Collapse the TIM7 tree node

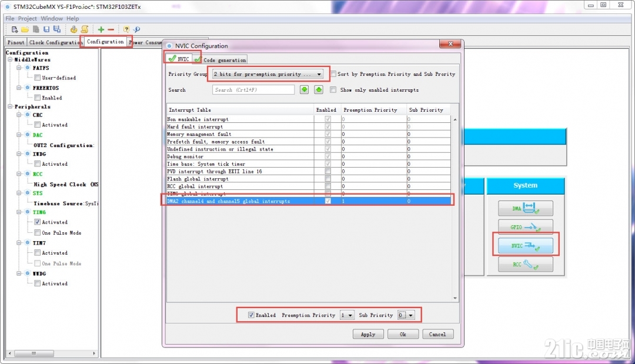[x=19, y=243]
